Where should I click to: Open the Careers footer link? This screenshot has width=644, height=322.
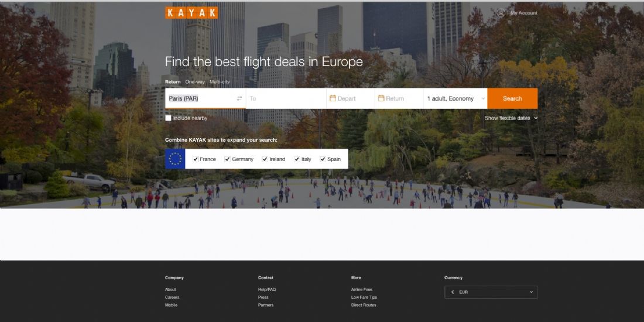(172, 297)
